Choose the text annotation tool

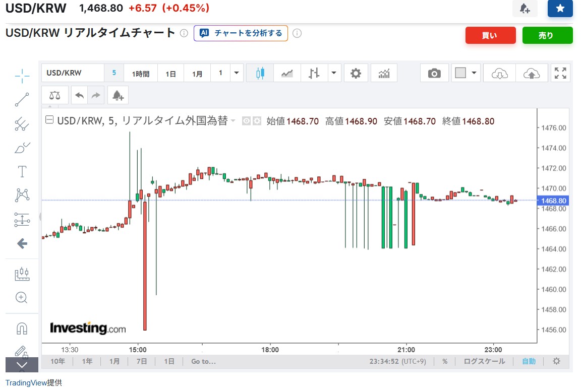[x=22, y=171]
